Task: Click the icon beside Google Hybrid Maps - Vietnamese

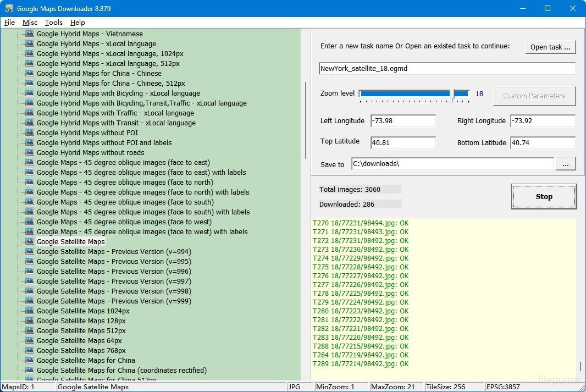Action: click(x=30, y=34)
